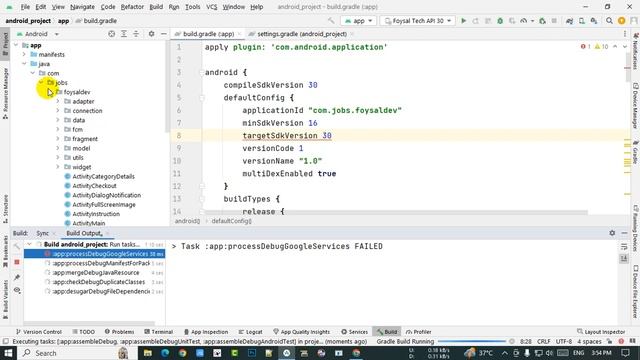The image size is (640, 360).
Task: Open the app run configuration dropdown
Action: 358,21
